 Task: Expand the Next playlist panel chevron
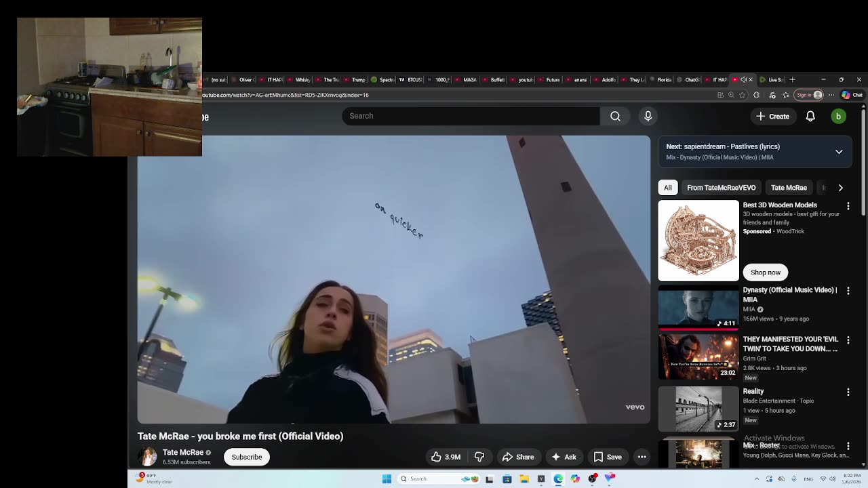pos(839,152)
